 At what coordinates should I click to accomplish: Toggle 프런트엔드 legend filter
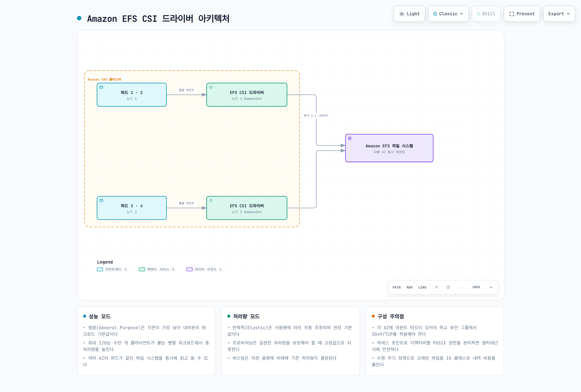[113, 269]
